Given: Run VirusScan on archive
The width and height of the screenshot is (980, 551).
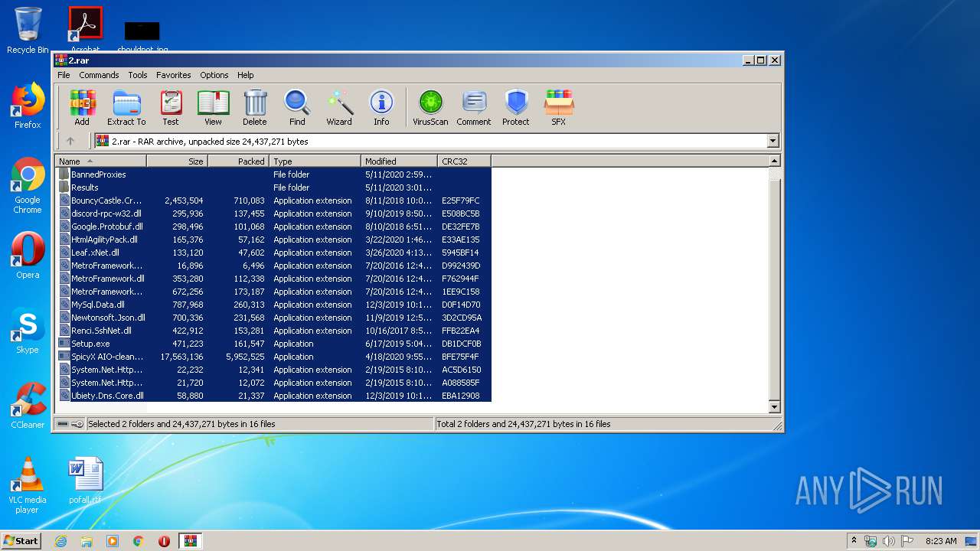Looking at the screenshot, I should (x=430, y=107).
